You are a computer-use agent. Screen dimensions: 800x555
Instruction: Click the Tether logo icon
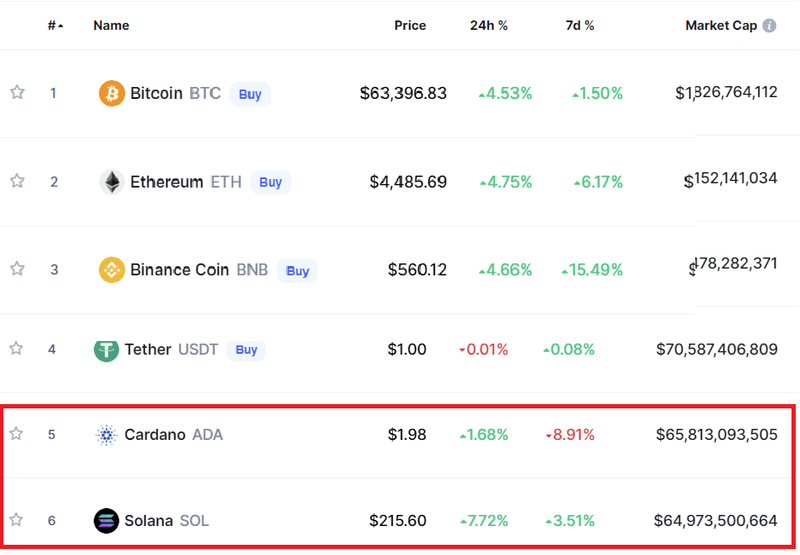(106, 349)
